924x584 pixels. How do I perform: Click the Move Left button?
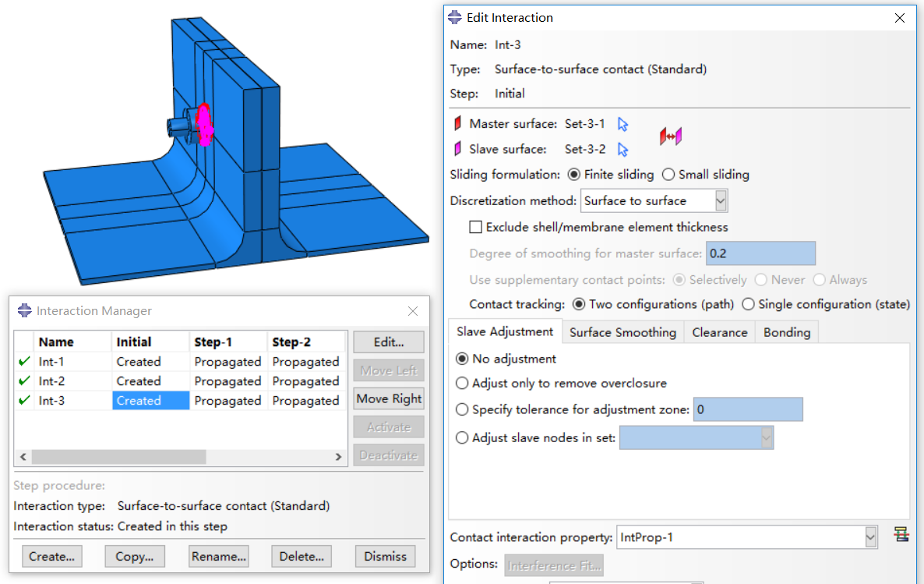click(388, 370)
